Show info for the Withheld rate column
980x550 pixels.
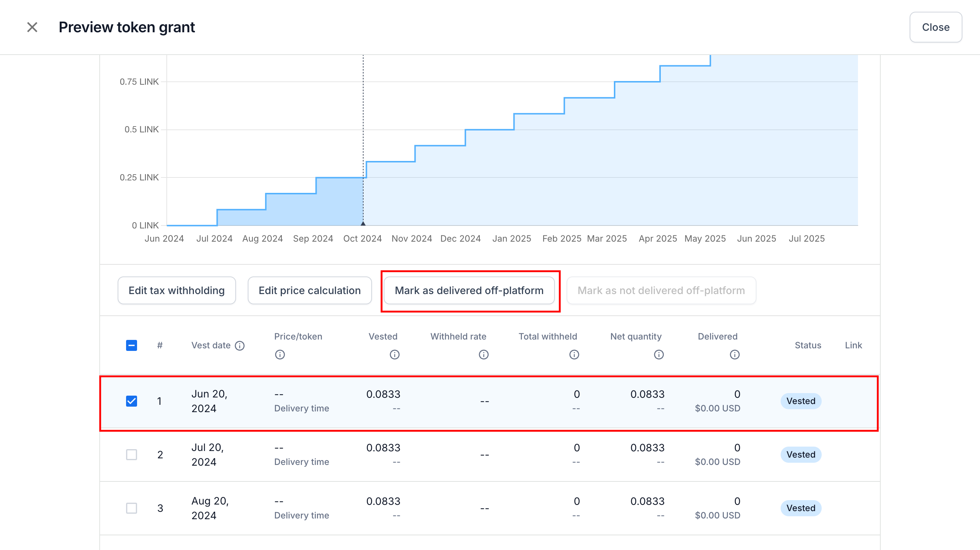click(483, 355)
